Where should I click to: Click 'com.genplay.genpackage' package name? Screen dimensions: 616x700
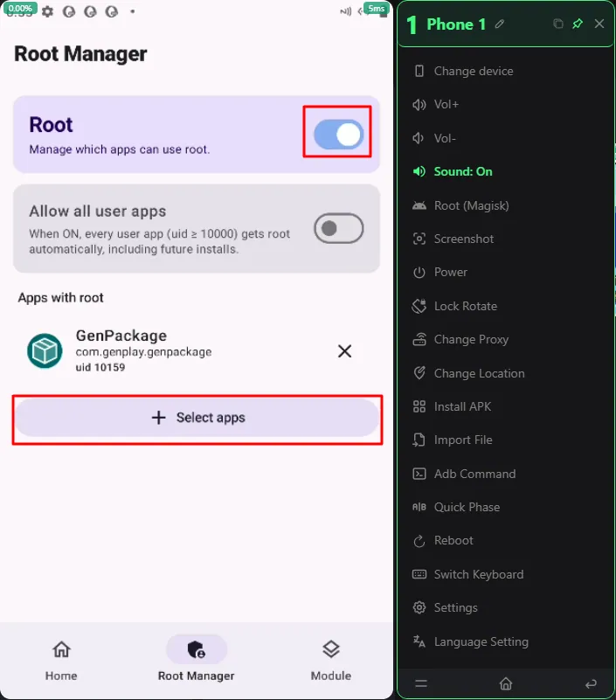(143, 352)
